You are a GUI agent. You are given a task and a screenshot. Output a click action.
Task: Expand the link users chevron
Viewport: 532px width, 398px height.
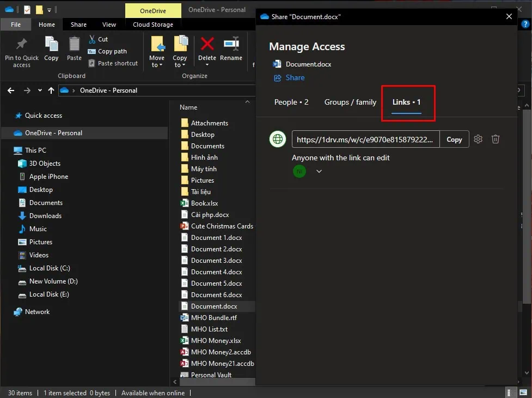[x=319, y=171]
